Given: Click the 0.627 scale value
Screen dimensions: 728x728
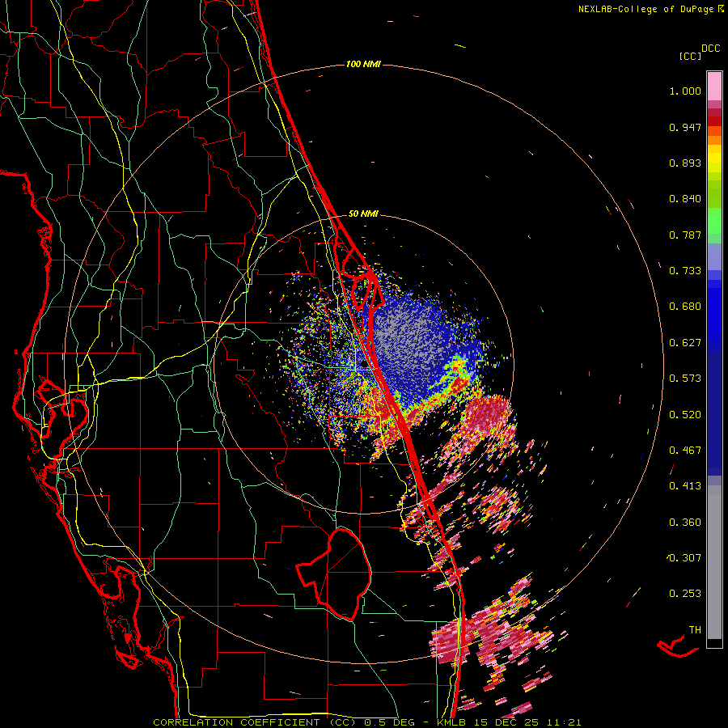Looking at the screenshot, I should point(685,343).
